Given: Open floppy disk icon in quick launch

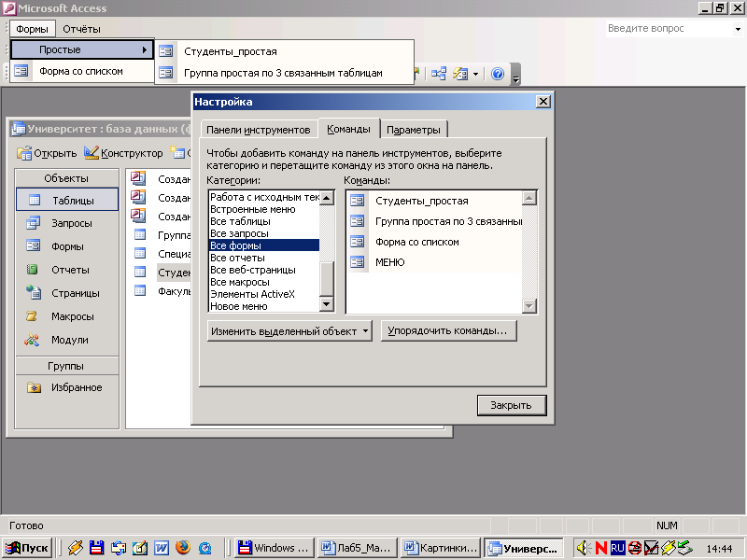Looking at the screenshot, I should tap(97, 548).
